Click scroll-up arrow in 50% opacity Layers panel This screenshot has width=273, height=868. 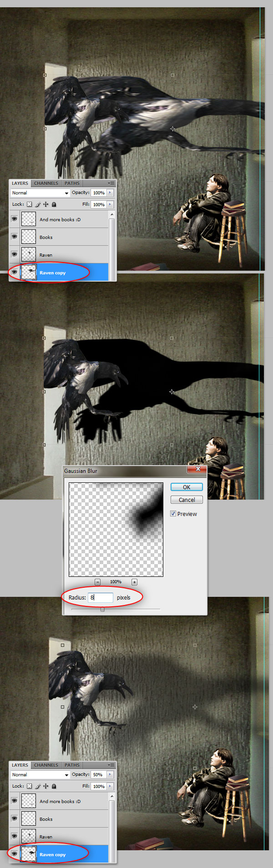coord(112,796)
